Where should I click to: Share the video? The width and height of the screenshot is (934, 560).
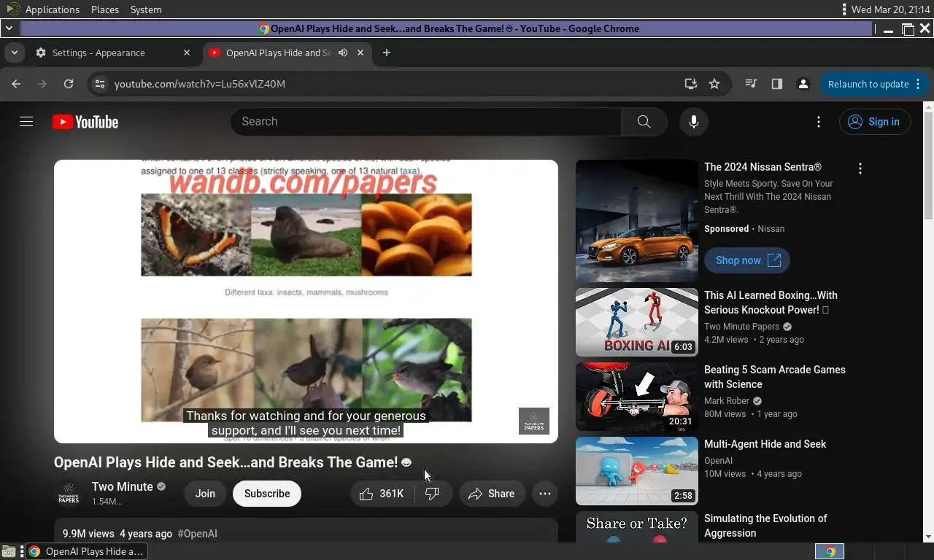click(492, 494)
